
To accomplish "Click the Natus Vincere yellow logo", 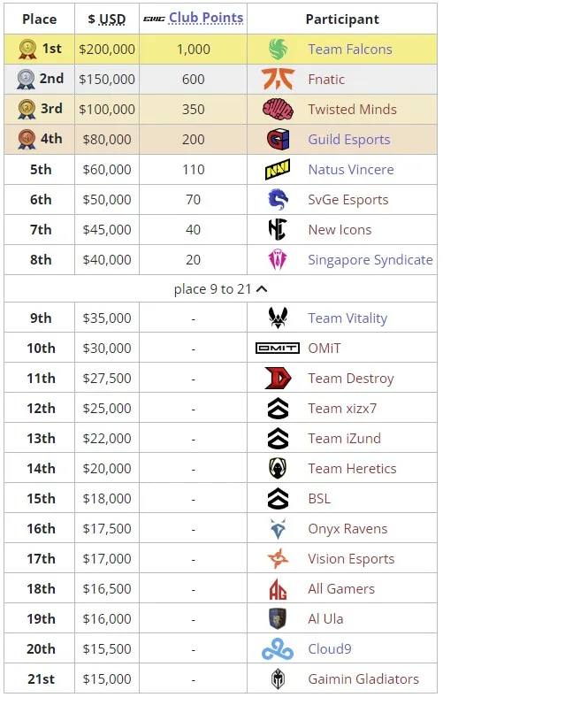I will point(278,170).
